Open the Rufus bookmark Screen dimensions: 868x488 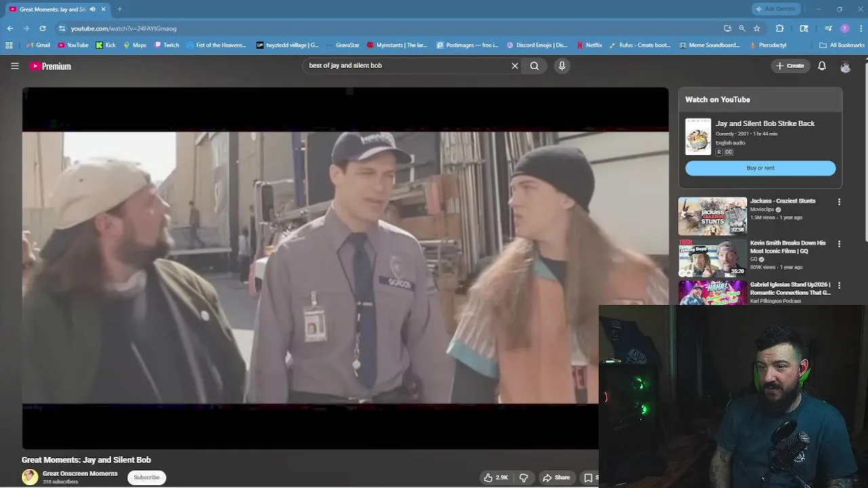click(639, 45)
